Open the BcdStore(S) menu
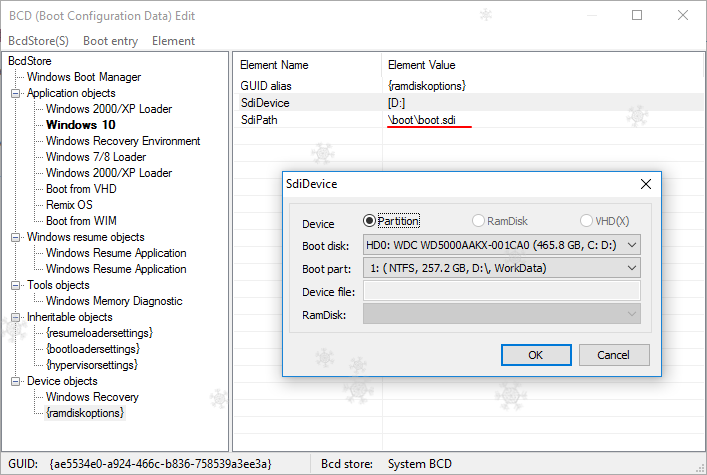Screen dimensions: 707x475 [38, 41]
